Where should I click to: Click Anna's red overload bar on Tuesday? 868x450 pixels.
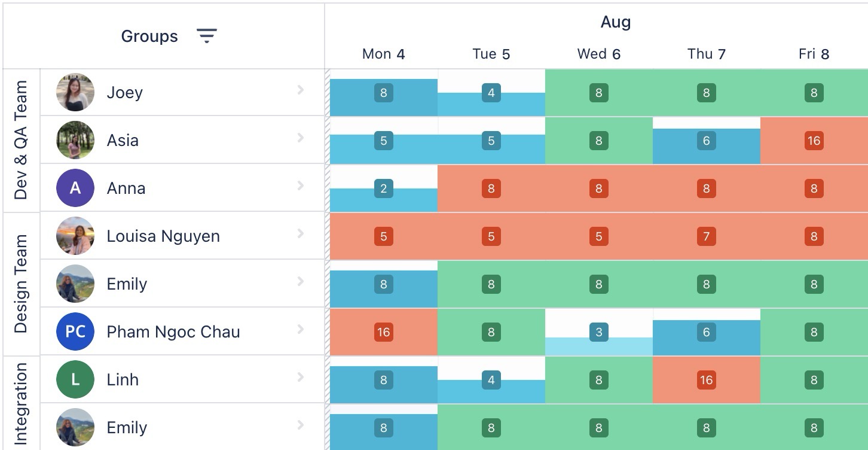(491, 188)
